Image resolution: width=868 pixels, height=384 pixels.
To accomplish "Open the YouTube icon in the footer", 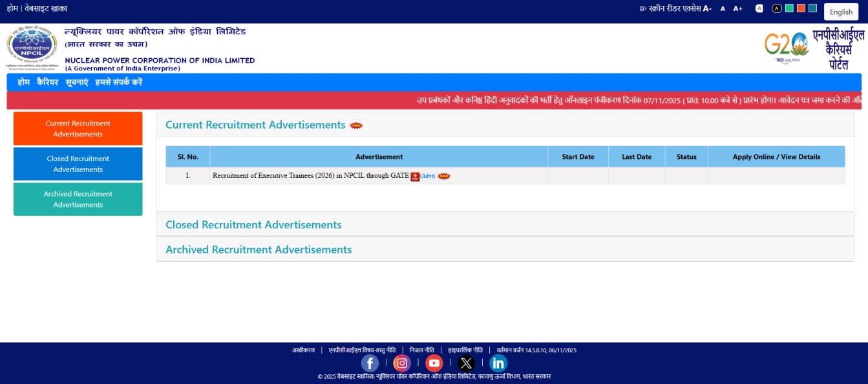I will (x=433, y=363).
